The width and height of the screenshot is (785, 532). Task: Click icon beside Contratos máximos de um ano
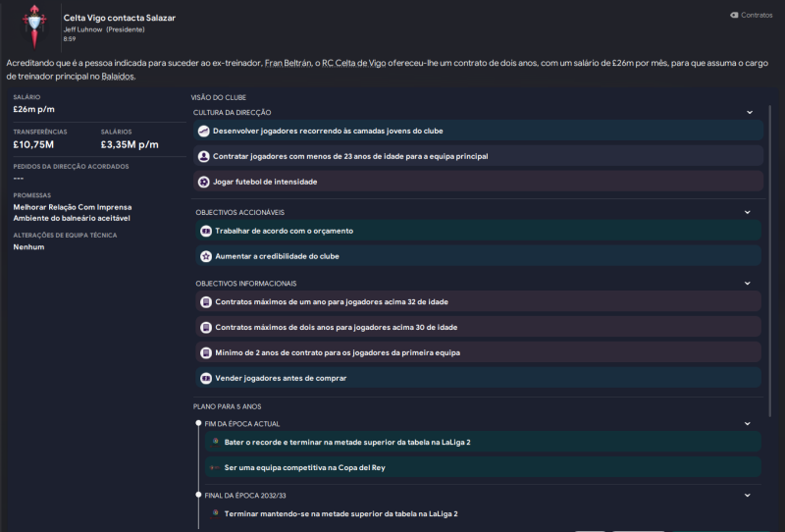pos(206,302)
